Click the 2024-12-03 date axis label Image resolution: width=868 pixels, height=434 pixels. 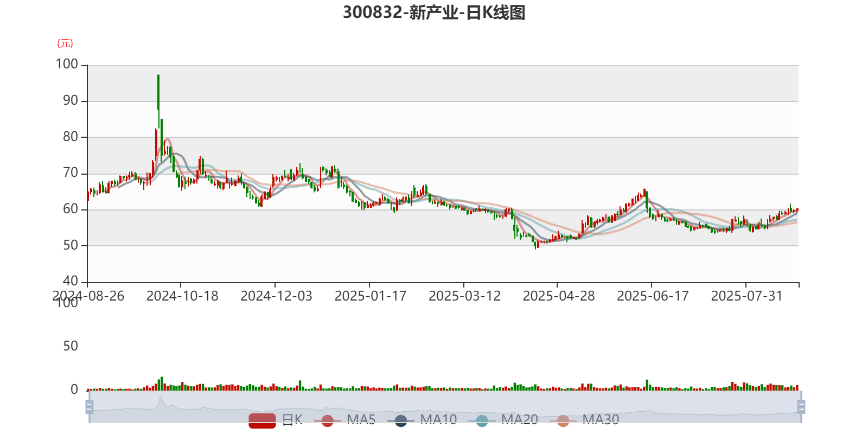coord(276,296)
